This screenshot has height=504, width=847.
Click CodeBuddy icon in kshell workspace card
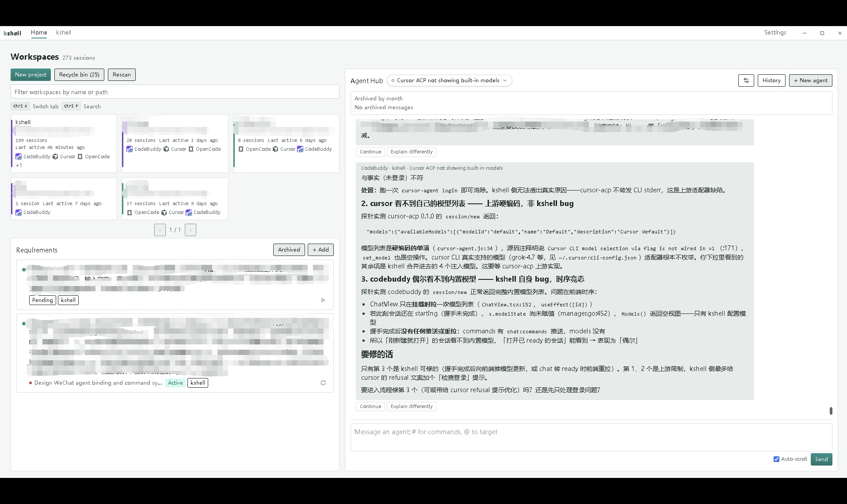[19, 157]
